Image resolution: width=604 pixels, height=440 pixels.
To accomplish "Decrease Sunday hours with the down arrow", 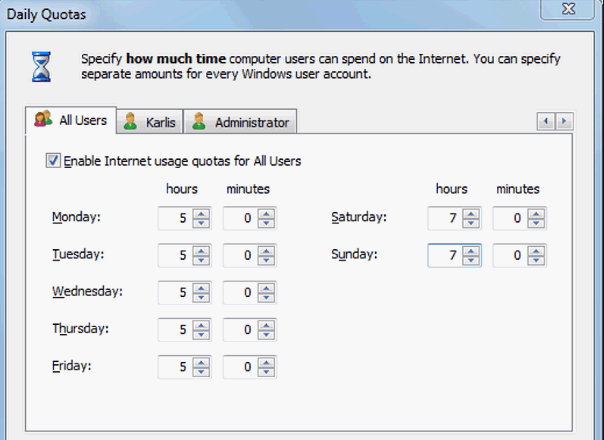I will (471, 260).
